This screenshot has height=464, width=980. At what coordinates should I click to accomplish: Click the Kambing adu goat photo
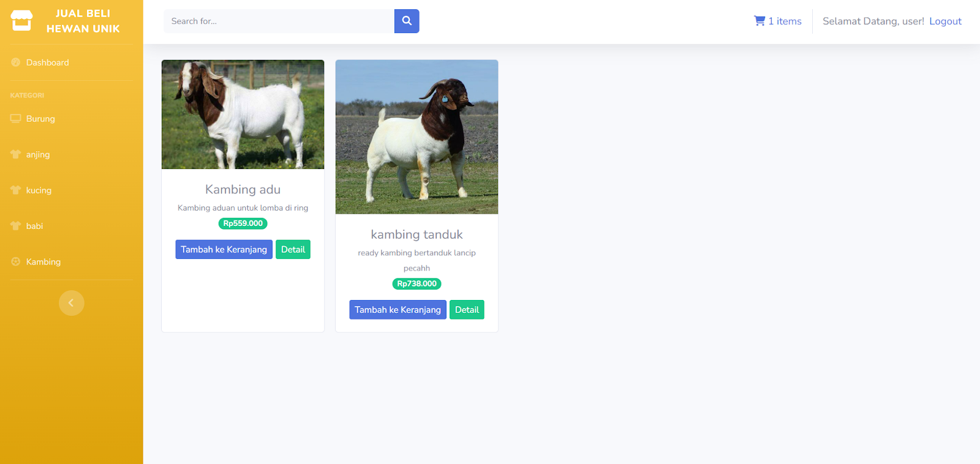[243, 114]
